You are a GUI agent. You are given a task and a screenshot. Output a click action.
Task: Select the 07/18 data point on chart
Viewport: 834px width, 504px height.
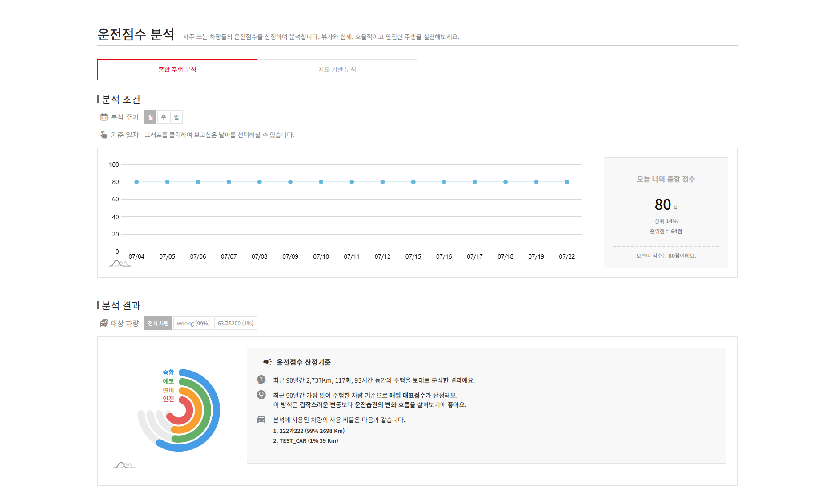505,182
